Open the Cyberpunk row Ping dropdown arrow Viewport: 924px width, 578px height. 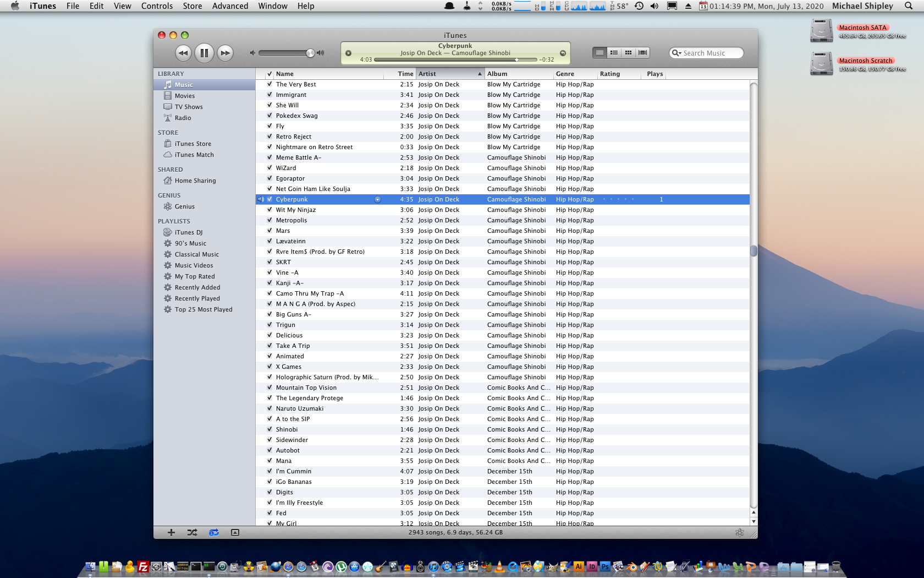(377, 199)
